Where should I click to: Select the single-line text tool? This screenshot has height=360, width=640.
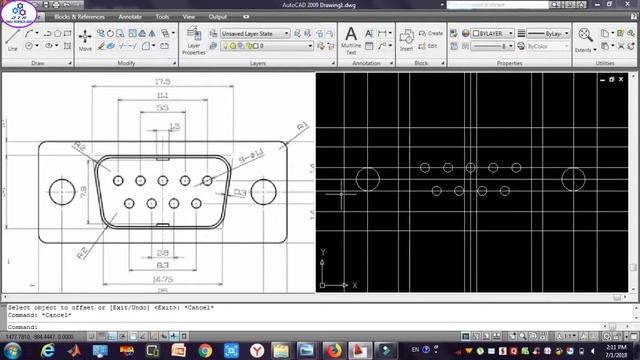pos(369,33)
